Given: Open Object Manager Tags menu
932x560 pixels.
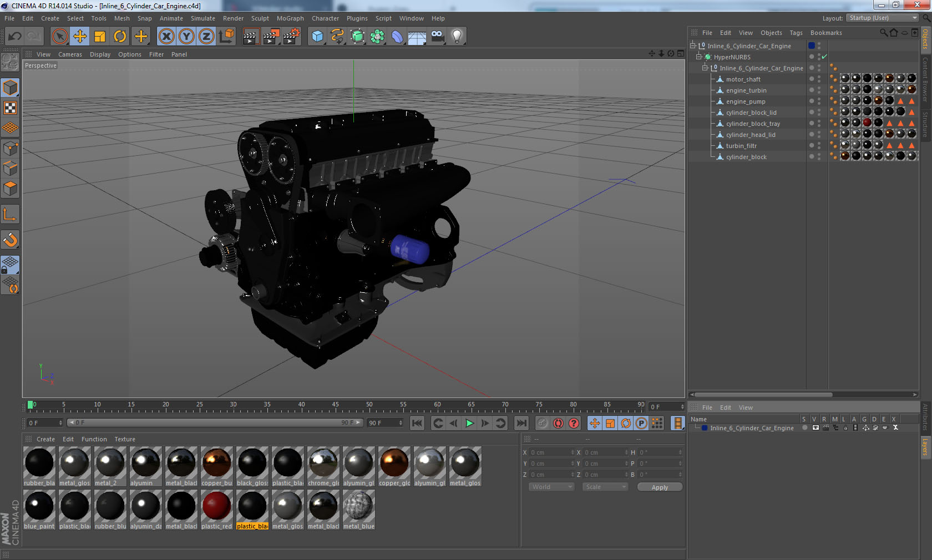Looking at the screenshot, I should point(796,33).
